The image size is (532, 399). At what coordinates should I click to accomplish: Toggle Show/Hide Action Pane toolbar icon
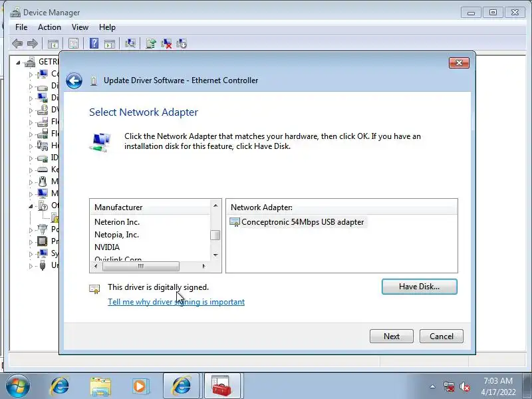coord(110,44)
